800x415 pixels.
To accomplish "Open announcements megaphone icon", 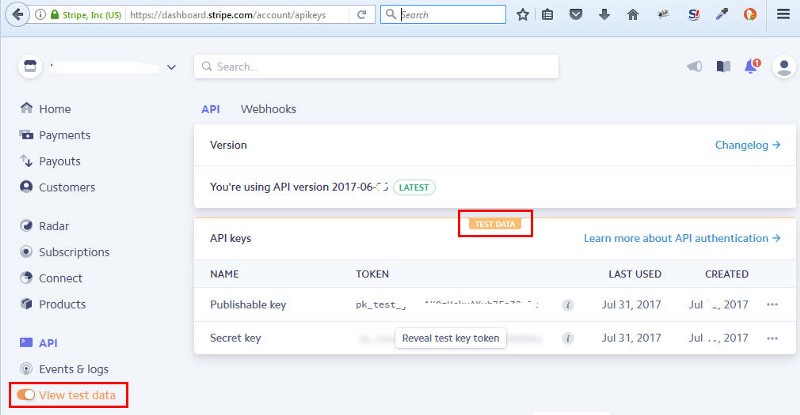I will point(694,66).
